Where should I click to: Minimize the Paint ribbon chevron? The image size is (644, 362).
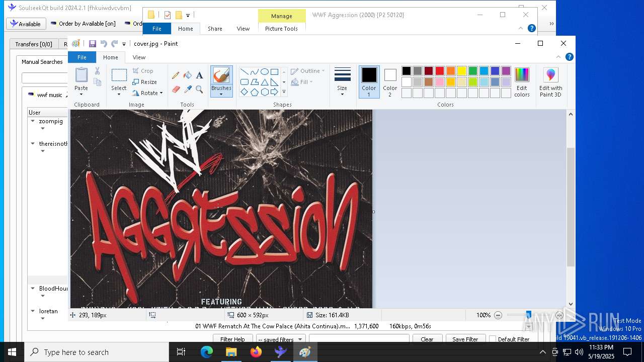pyautogui.click(x=558, y=57)
